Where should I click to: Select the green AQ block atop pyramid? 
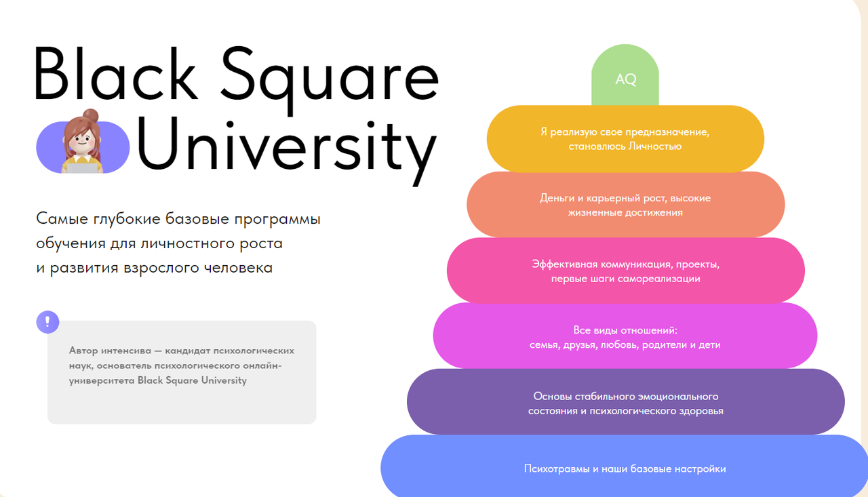tap(625, 78)
